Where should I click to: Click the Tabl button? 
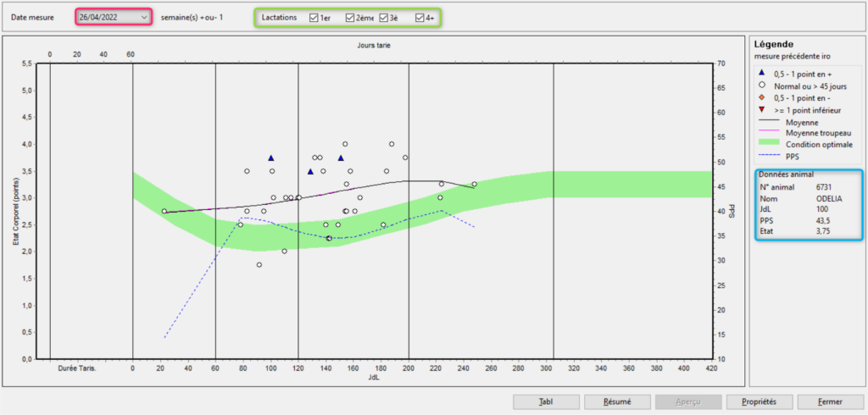547,401
